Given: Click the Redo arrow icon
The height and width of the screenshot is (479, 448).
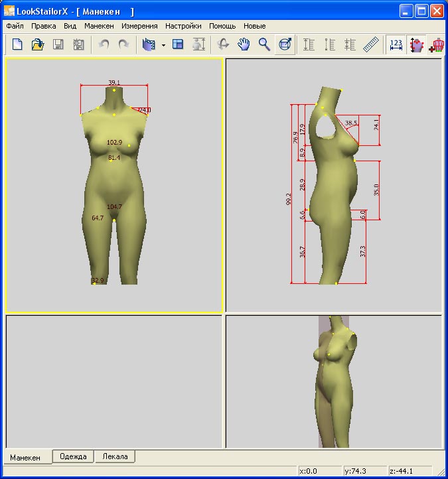Looking at the screenshot, I should pyautogui.click(x=123, y=44).
